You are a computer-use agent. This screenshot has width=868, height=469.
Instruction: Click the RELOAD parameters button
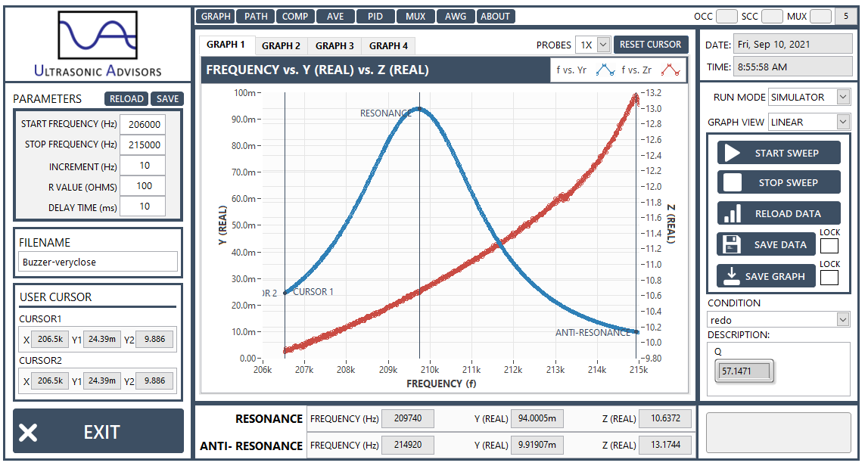pyautogui.click(x=126, y=99)
